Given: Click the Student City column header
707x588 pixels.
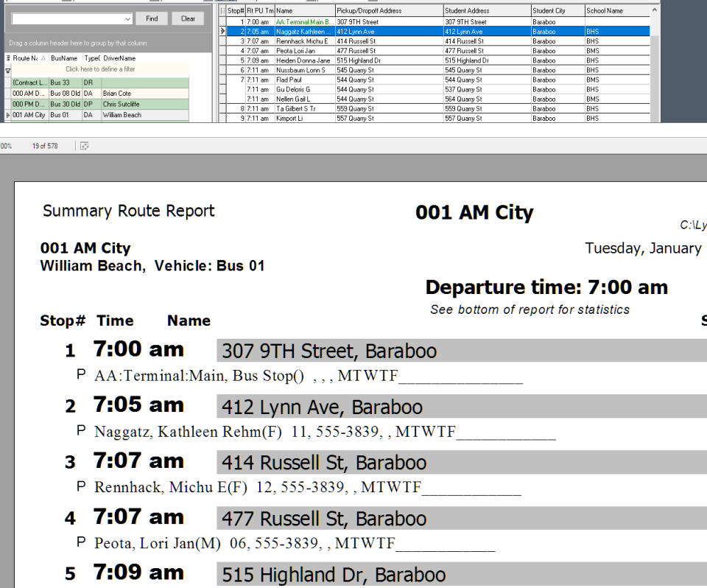Looking at the screenshot, I should click(x=556, y=12).
